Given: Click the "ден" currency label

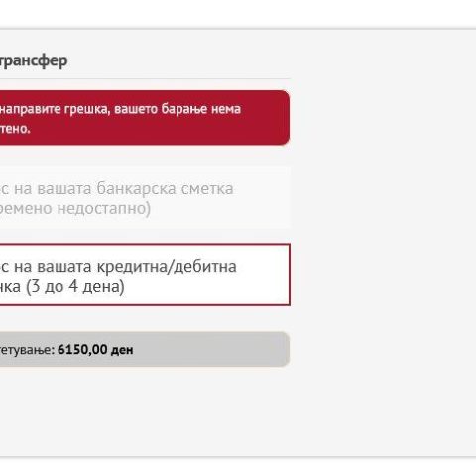Looking at the screenshot, I should (122, 350).
